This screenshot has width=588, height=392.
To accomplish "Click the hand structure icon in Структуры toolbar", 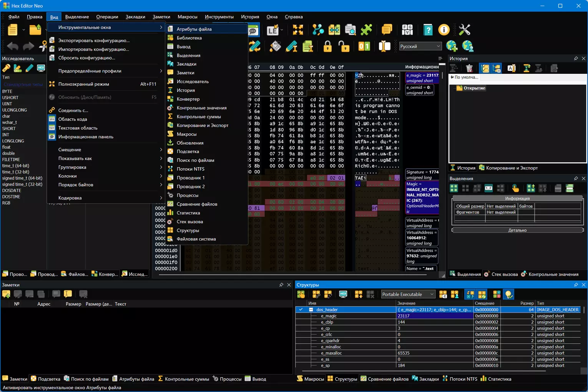I will [301, 294].
